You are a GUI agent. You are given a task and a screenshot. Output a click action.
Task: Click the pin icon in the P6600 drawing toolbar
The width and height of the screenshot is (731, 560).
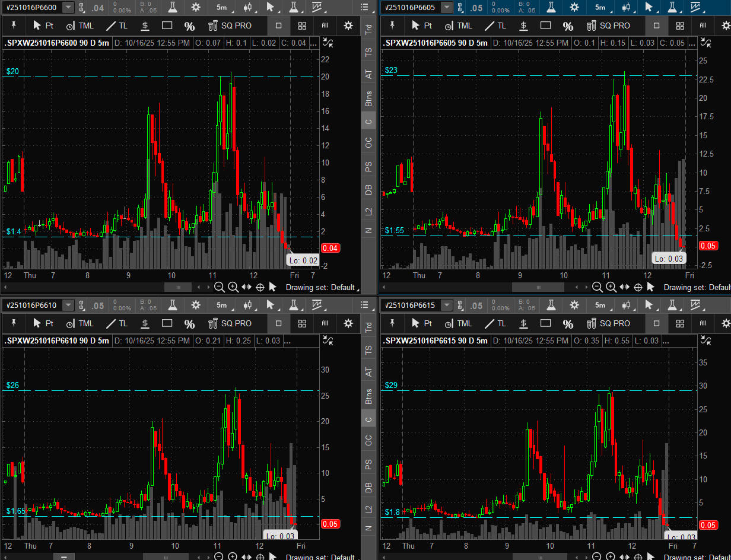pyautogui.click(x=13, y=26)
